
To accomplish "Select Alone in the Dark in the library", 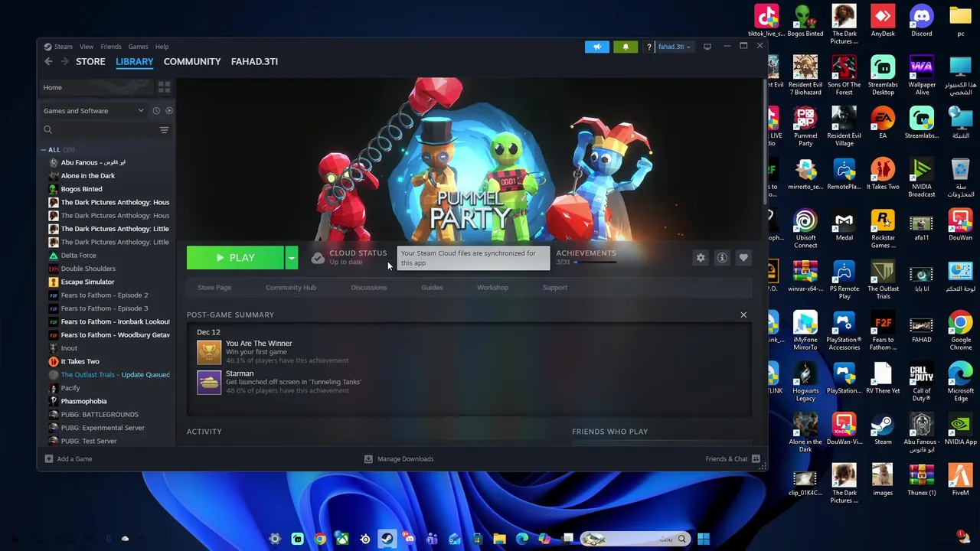I will [88, 176].
